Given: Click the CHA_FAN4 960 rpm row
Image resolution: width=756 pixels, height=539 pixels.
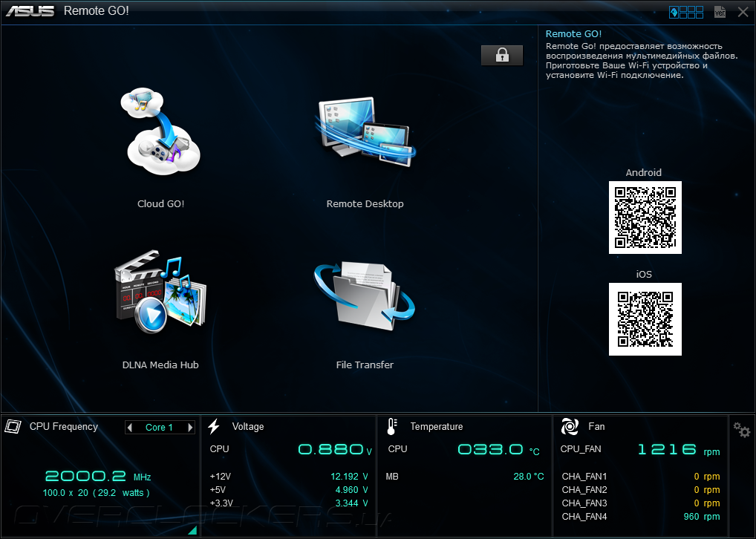Looking at the screenshot, I should point(641,517).
